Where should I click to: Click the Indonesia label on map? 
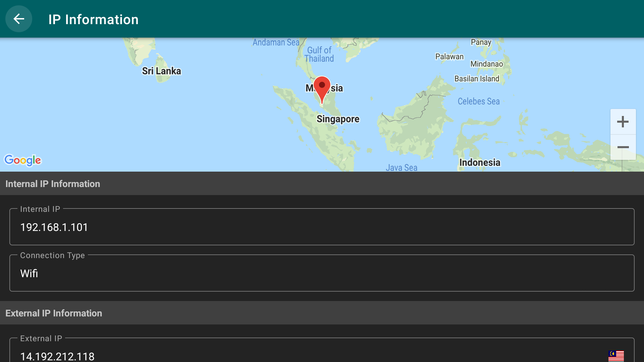click(x=480, y=163)
